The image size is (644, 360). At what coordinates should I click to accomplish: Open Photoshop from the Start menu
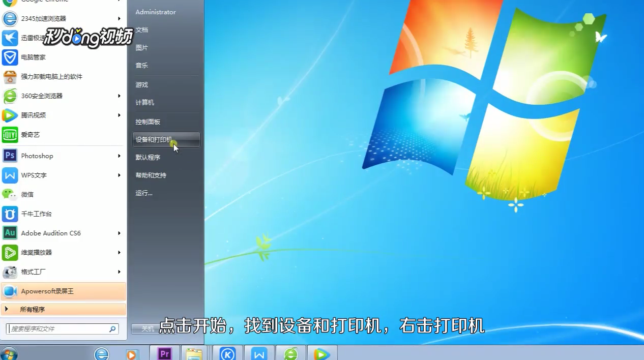(x=63, y=156)
